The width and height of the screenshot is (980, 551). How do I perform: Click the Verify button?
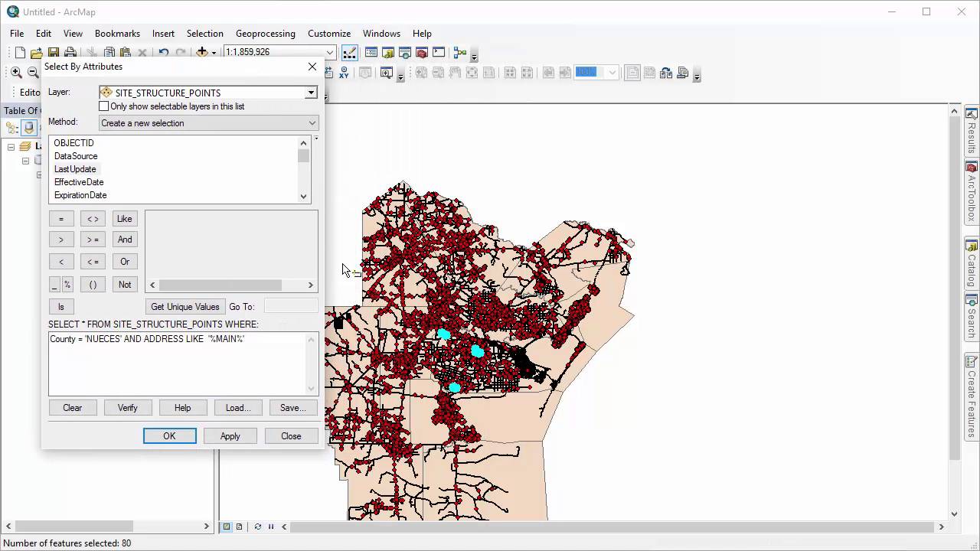point(128,408)
